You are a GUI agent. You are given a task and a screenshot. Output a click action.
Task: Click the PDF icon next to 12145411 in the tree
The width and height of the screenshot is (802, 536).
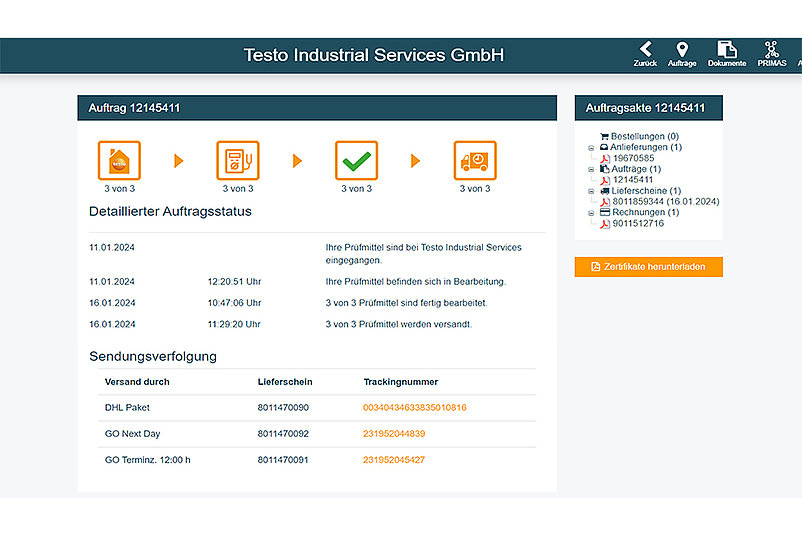click(x=605, y=180)
